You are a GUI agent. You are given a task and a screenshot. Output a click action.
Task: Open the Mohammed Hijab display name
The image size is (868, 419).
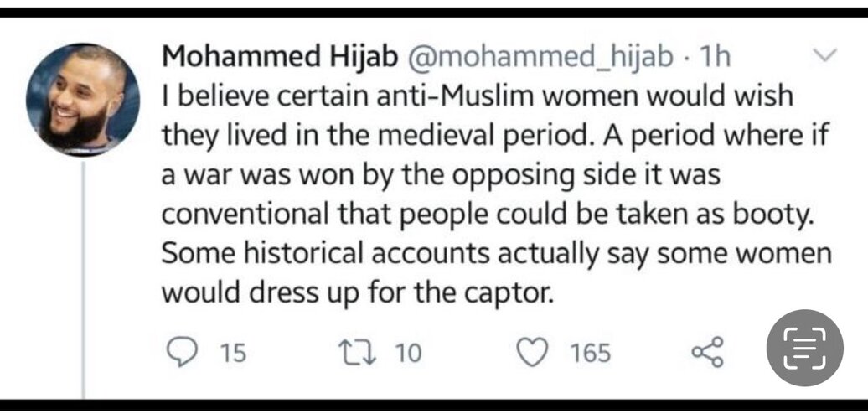click(x=281, y=57)
